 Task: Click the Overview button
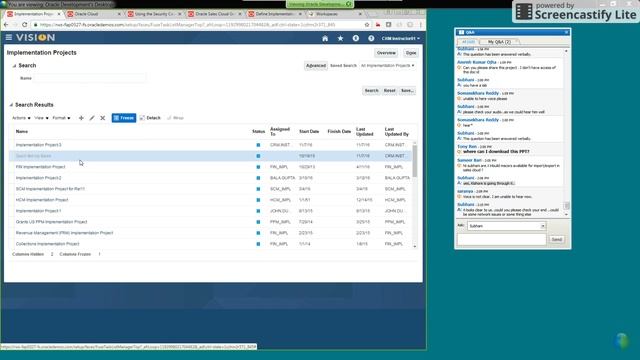[386, 53]
